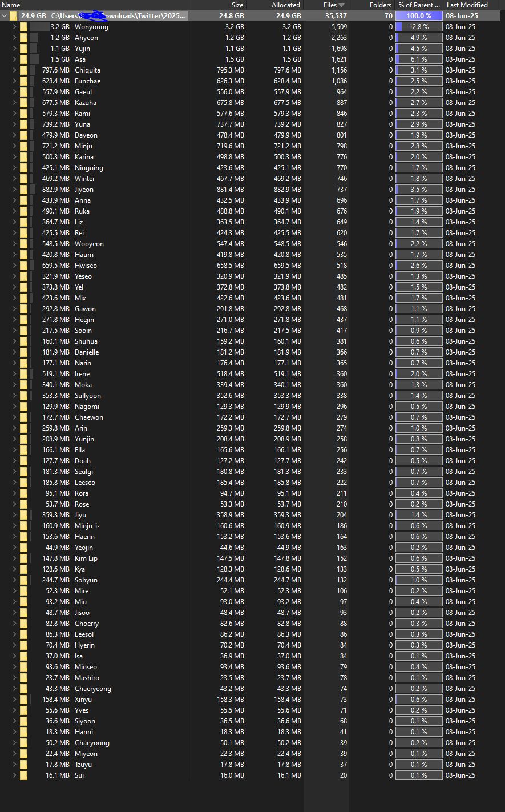Click the Hwiseo folder icon

[x=23, y=266]
